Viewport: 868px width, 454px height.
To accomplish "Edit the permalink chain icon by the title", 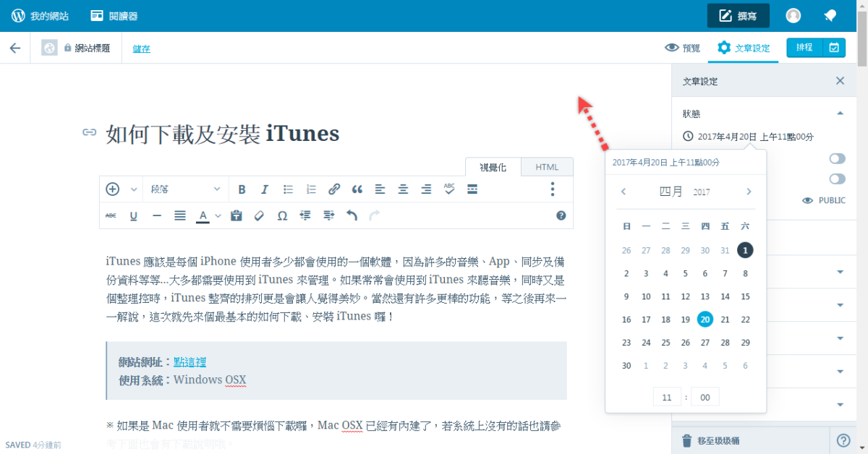I will 90,132.
